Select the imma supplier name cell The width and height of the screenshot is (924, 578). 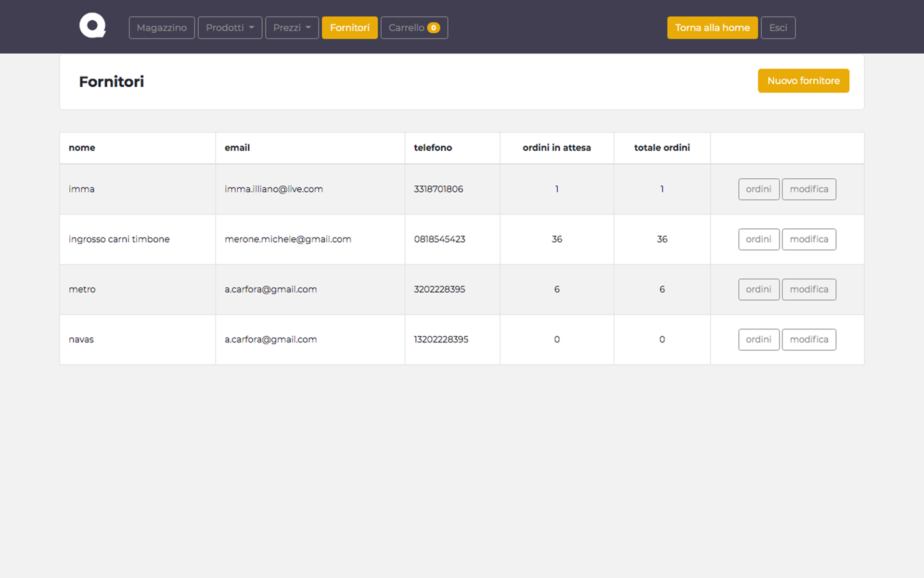click(x=138, y=189)
